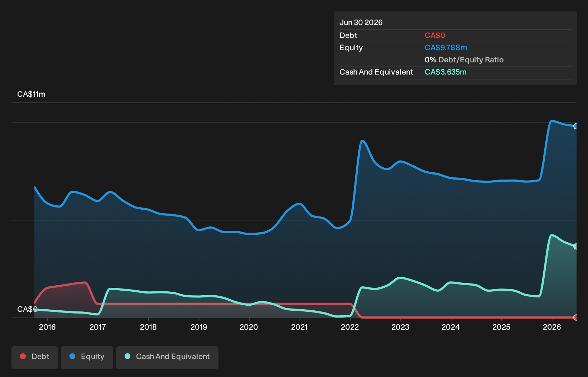Select the 2016 axis label
Image resolution: width=588 pixels, height=377 pixels.
pyautogui.click(x=47, y=327)
